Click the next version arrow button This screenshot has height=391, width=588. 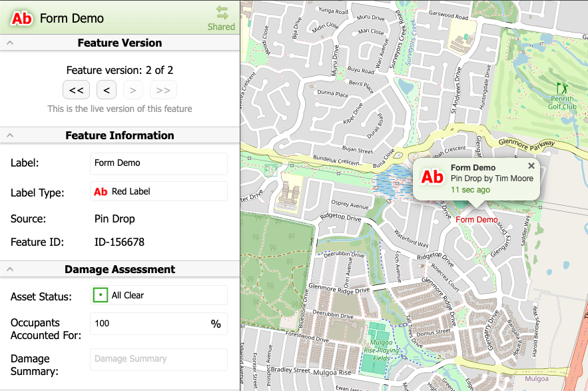133,90
